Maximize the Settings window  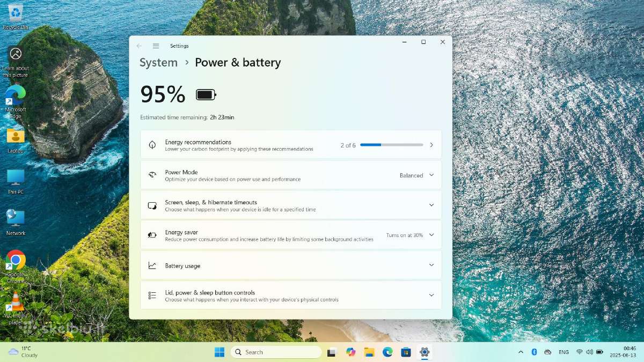423,42
